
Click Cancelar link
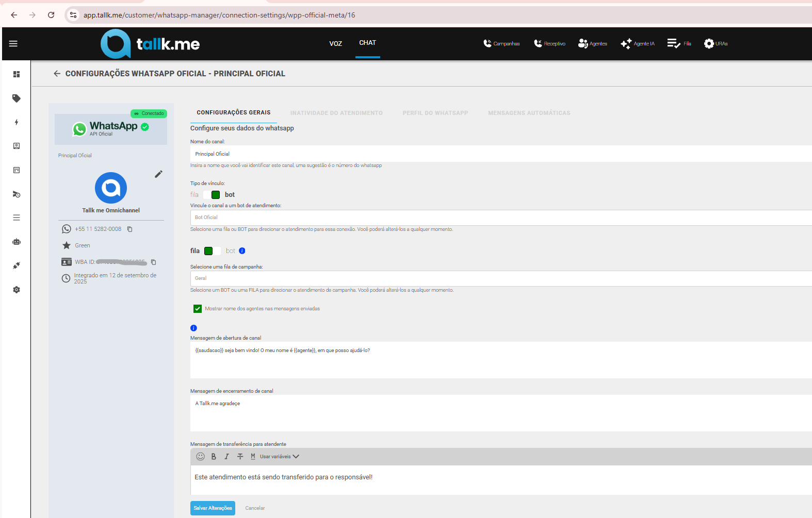point(255,508)
